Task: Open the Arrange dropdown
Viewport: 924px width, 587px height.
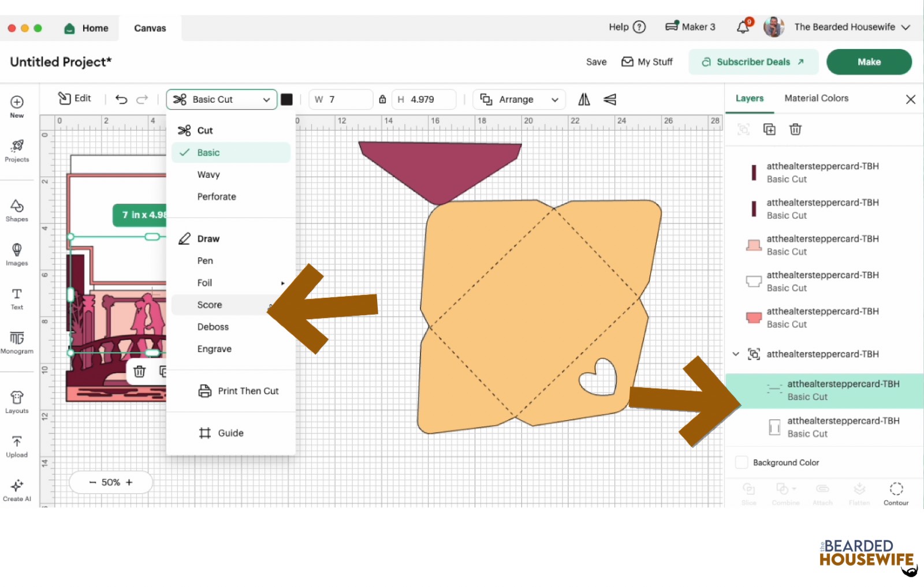Action: pyautogui.click(x=519, y=99)
